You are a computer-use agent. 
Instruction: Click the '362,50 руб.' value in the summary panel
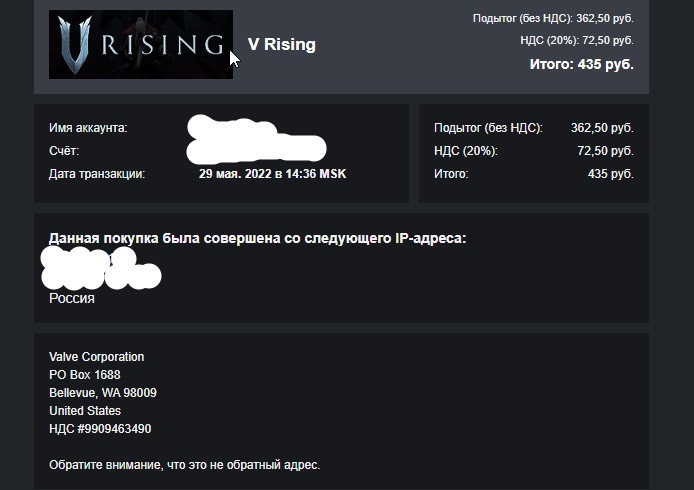[x=602, y=128]
